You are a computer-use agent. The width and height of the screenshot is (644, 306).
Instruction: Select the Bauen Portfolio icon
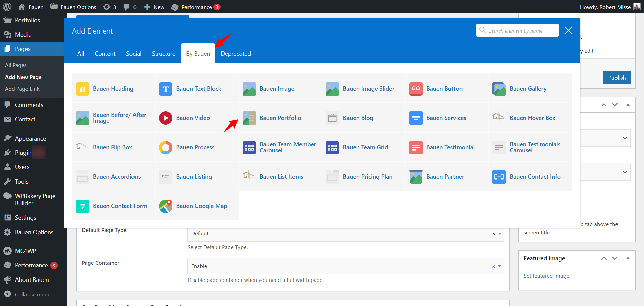(x=249, y=118)
